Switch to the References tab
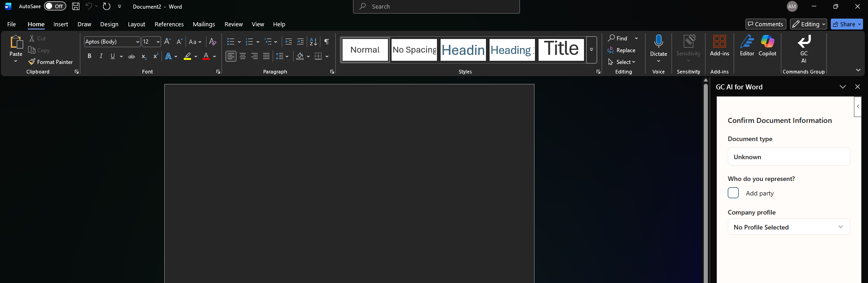Image resolution: width=868 pixels, height=283 pixels. [169, 24]
